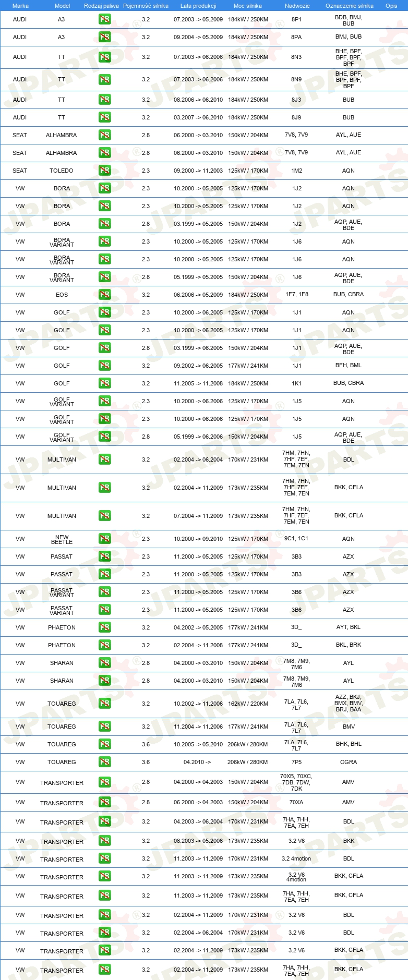Click the fuel icon in the SEAT TOLEDO row
The height and width of the screenshot is (980, 408).
(105, 171)
